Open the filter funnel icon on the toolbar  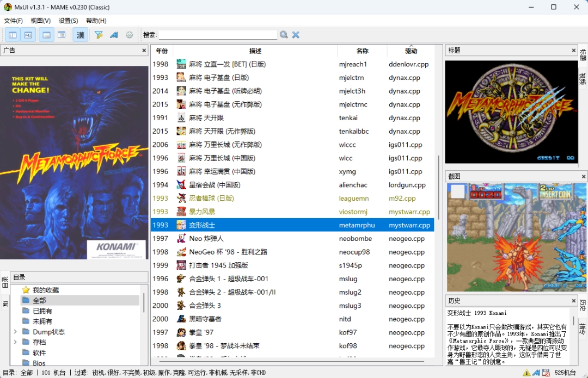point(99,34)
